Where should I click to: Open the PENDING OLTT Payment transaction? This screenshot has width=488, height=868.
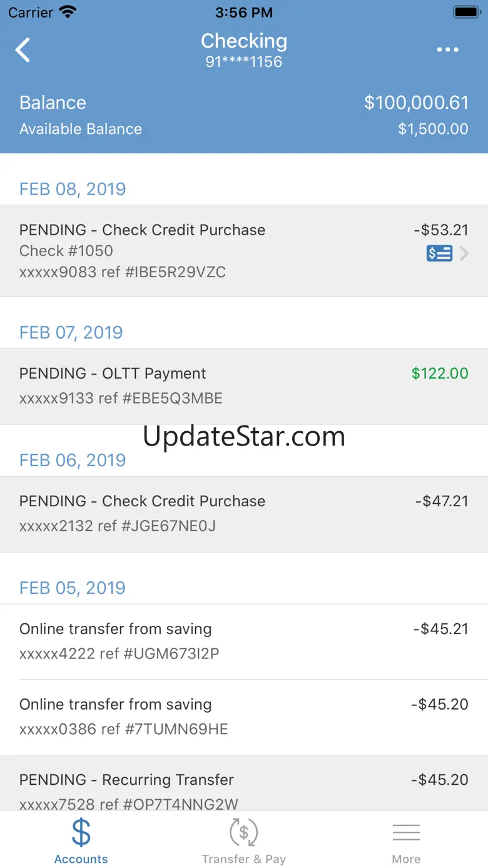[243, 386]
